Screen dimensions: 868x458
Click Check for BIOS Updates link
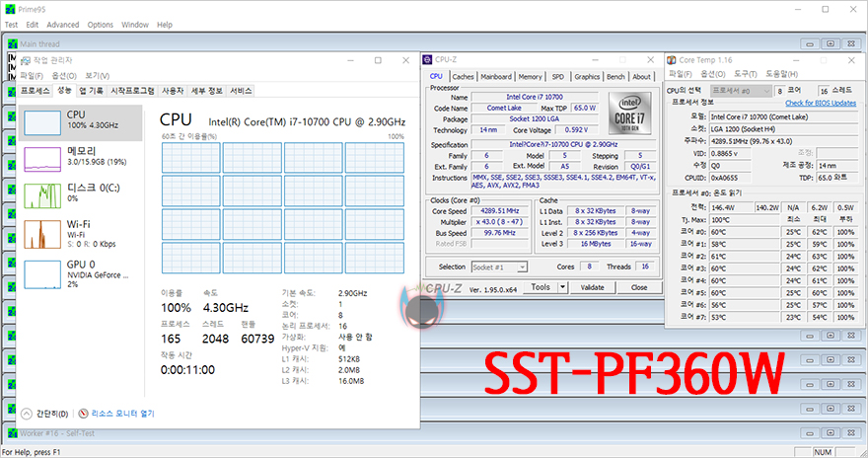click(x=821, y=103)
